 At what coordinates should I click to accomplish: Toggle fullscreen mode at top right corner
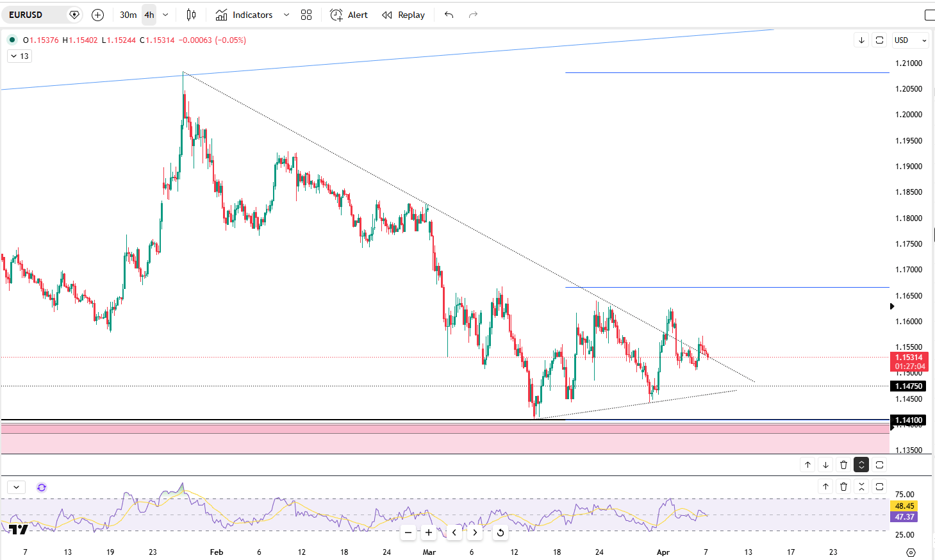(929, 15)
